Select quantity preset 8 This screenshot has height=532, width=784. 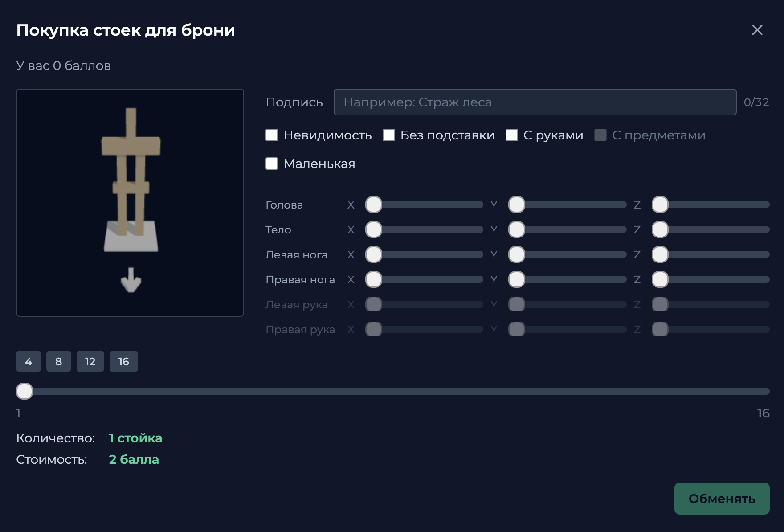tap(59, 361)
